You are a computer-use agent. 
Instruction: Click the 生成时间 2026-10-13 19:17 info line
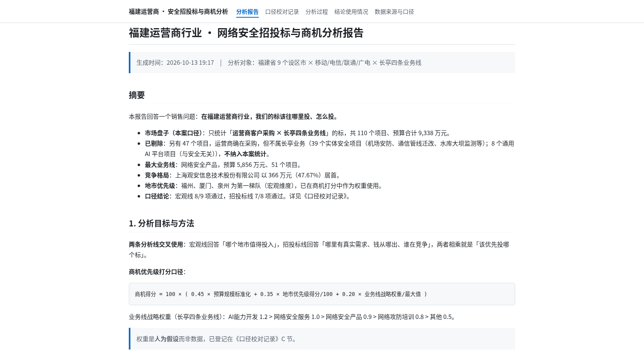(322, 63)
